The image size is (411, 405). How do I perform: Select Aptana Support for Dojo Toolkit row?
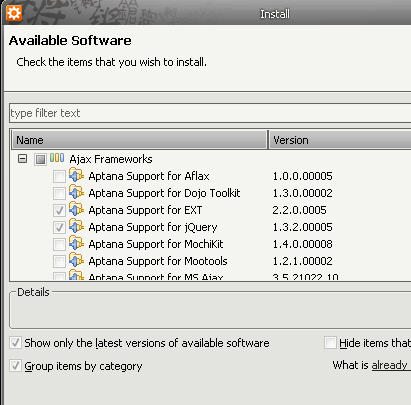tap(164, 193)
